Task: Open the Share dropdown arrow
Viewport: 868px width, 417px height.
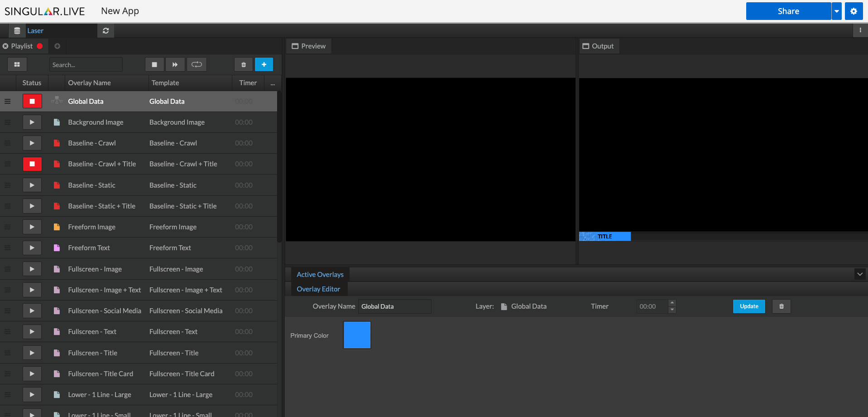Action: click(x=837, y=11)
